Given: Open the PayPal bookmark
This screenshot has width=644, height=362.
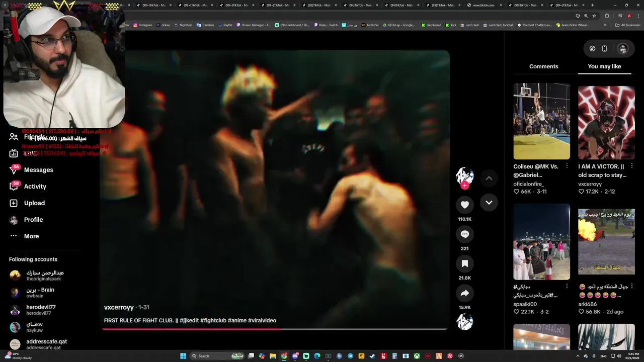Looking at the screenshot, I should point(225,25).
